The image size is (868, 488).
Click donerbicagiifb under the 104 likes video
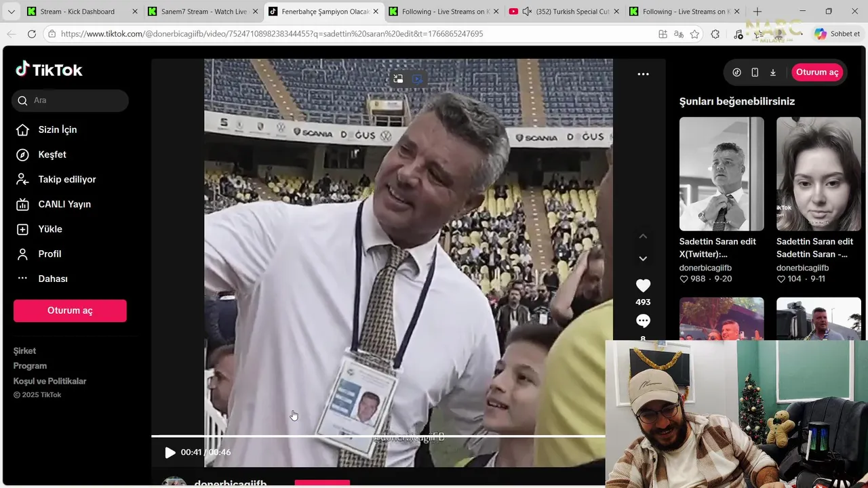802,268
